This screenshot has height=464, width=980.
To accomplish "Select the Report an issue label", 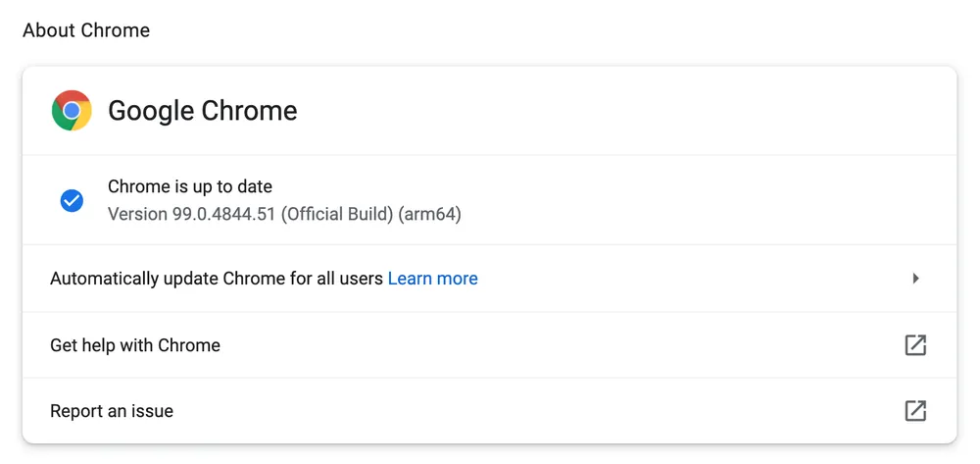I will tap(112, 411).
